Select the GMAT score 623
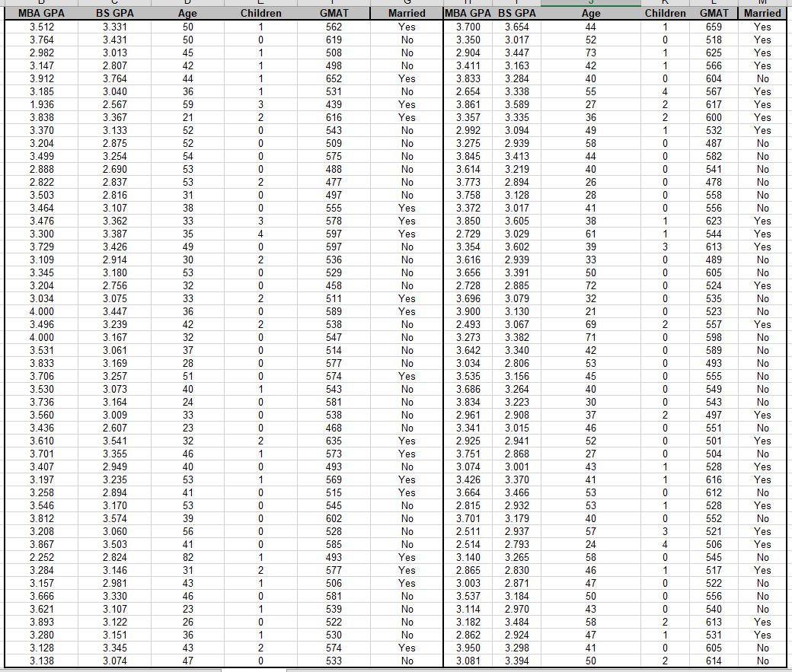This screenshot has height=672, width=792. [x=714, y=221]
